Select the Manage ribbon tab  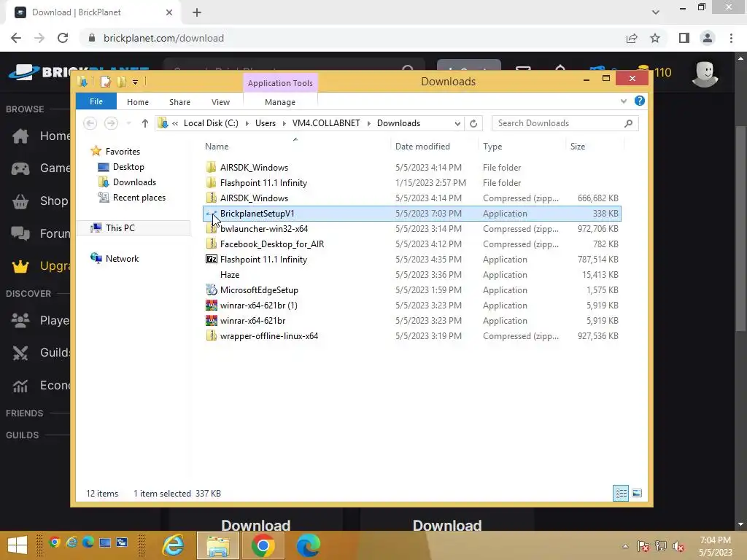(x=280, y=102)
